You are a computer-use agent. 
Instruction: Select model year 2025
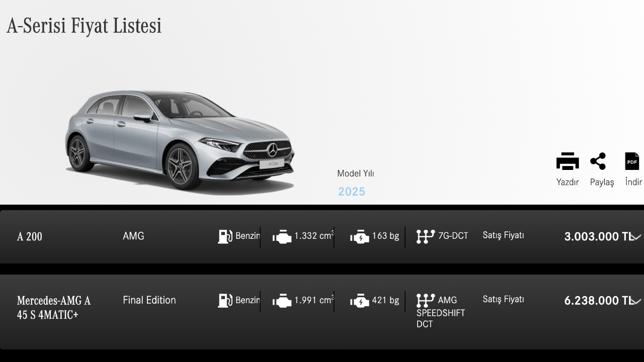[352, 192]
